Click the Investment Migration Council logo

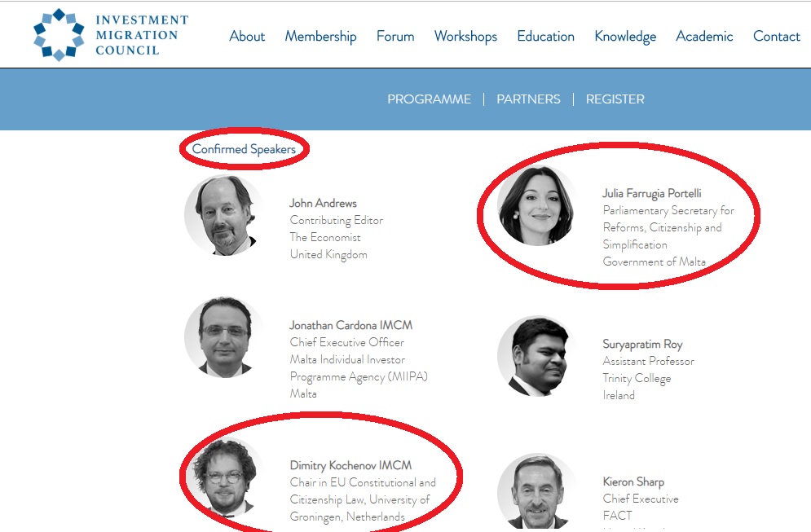pos(111,35)
